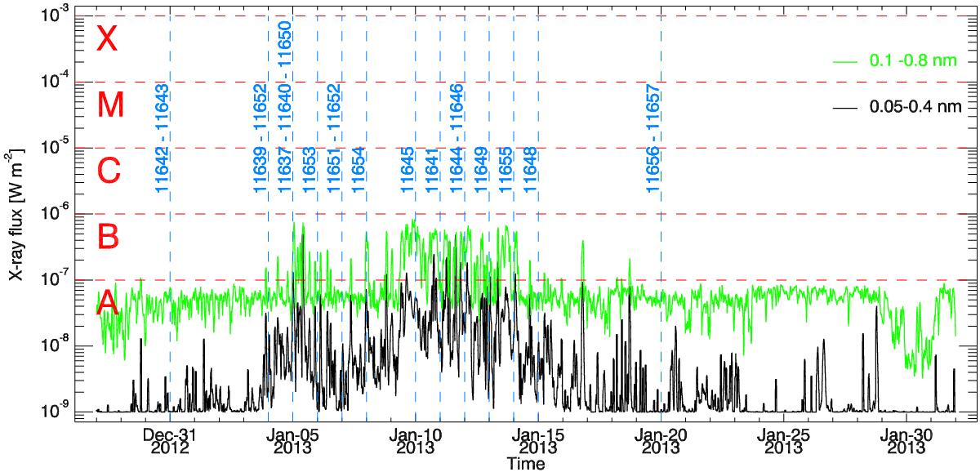The width and height of the screenshot is (980, 472).
Task: Select the 0.1 -0.8 nm legend label
Action: pos(911,62)
